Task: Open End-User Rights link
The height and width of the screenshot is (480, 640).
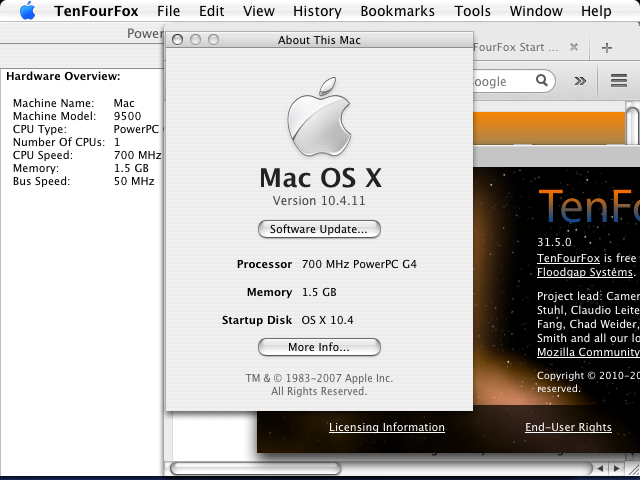Action: pyautogui.click(x=568, y=427)
